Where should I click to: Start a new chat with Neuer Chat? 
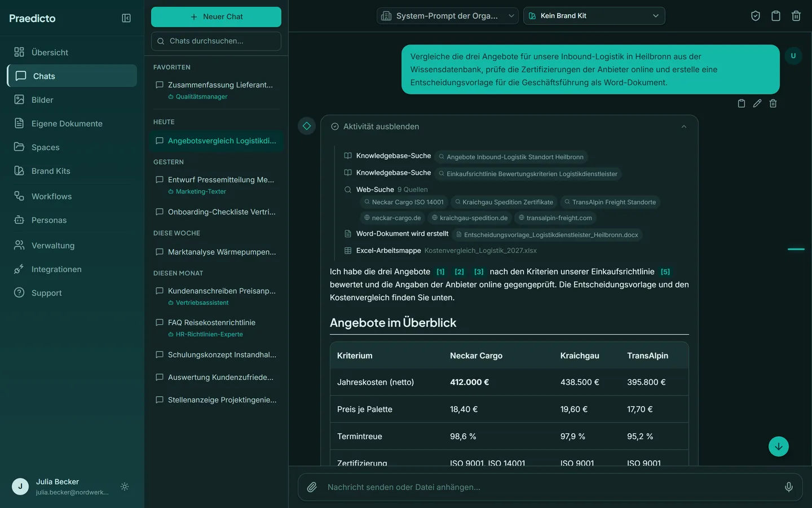coord(216,17)
